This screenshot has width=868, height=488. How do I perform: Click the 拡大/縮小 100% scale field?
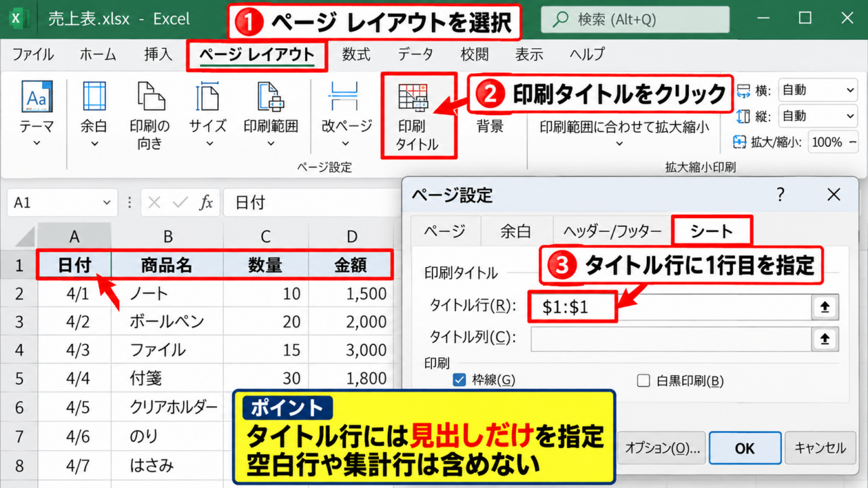[x=833, y=142]
